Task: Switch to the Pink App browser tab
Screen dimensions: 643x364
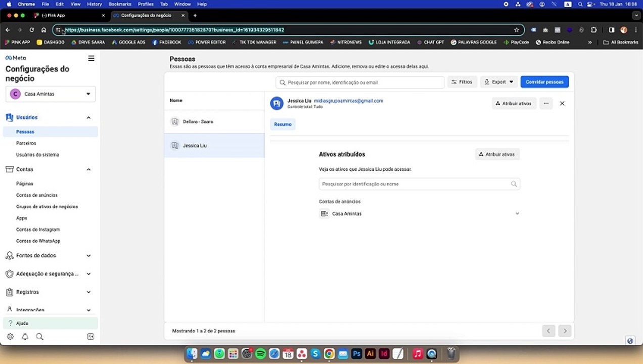Action: (x=68, y=16)
